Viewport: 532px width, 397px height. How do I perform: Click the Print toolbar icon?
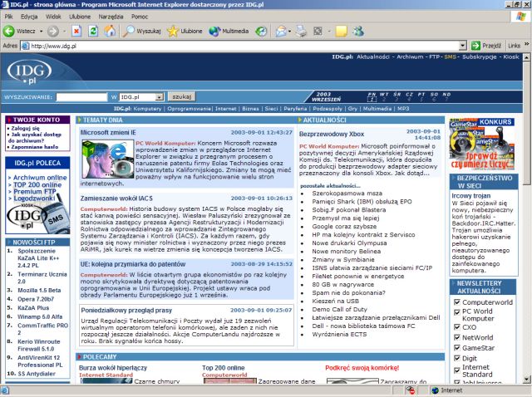tap(301, 32)
